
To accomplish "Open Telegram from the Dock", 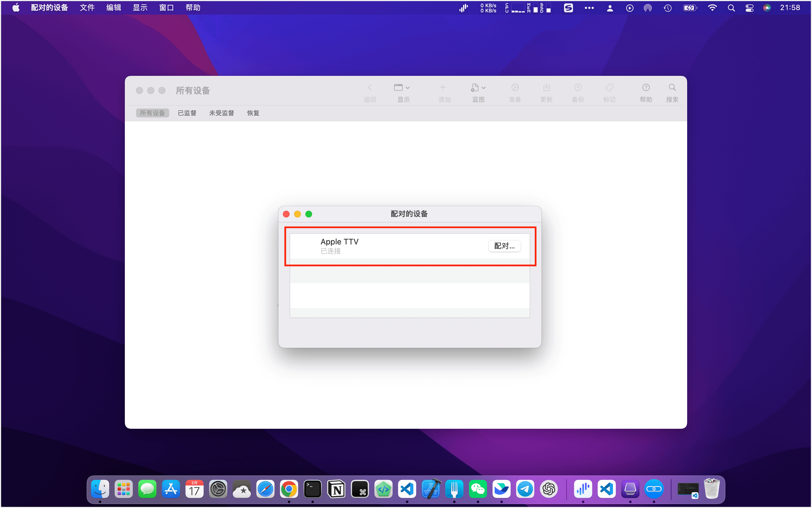I will [x=525, y=489].
